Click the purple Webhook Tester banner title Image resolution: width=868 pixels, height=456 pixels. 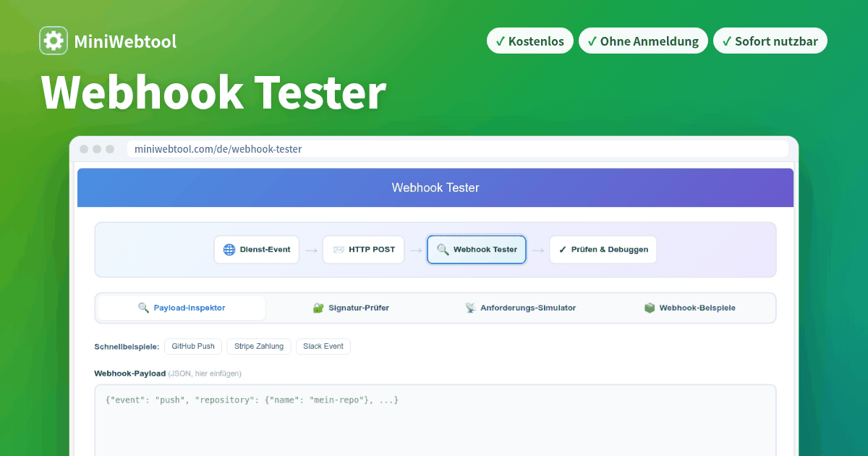[x=435, y=187]
